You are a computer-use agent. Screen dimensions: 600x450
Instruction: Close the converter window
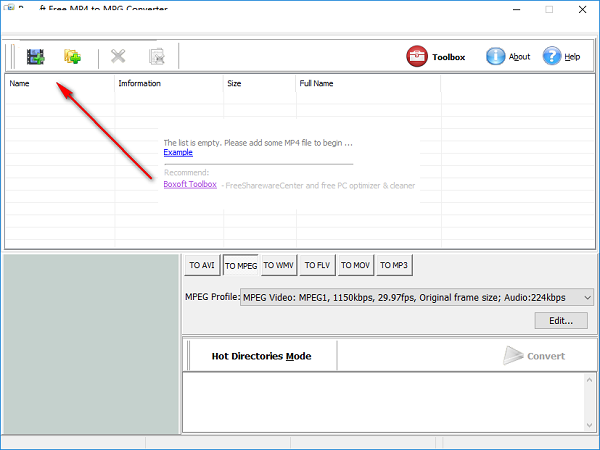[x=582, y=10]
